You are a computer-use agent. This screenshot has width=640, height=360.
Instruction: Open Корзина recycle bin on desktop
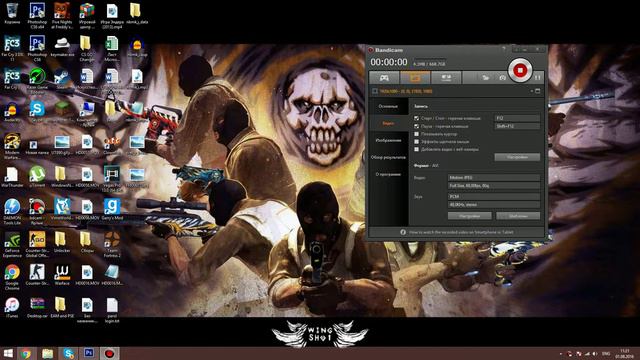point(12,13)
